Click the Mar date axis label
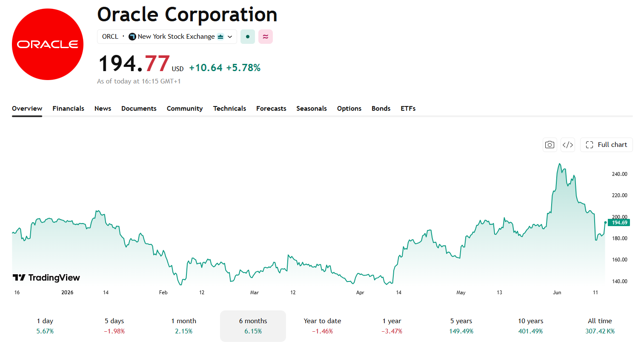This screenshot has height=353, width=644. [x=255, y=293]
